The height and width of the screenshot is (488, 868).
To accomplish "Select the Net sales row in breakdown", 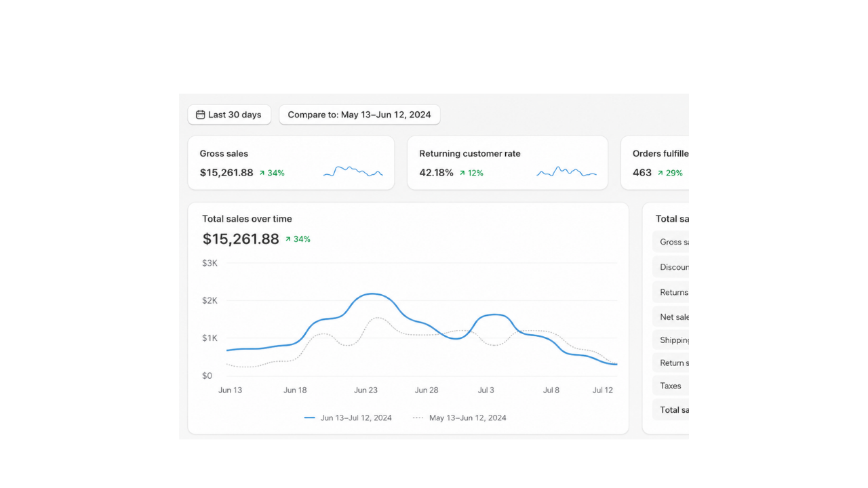I will [671, 317].
